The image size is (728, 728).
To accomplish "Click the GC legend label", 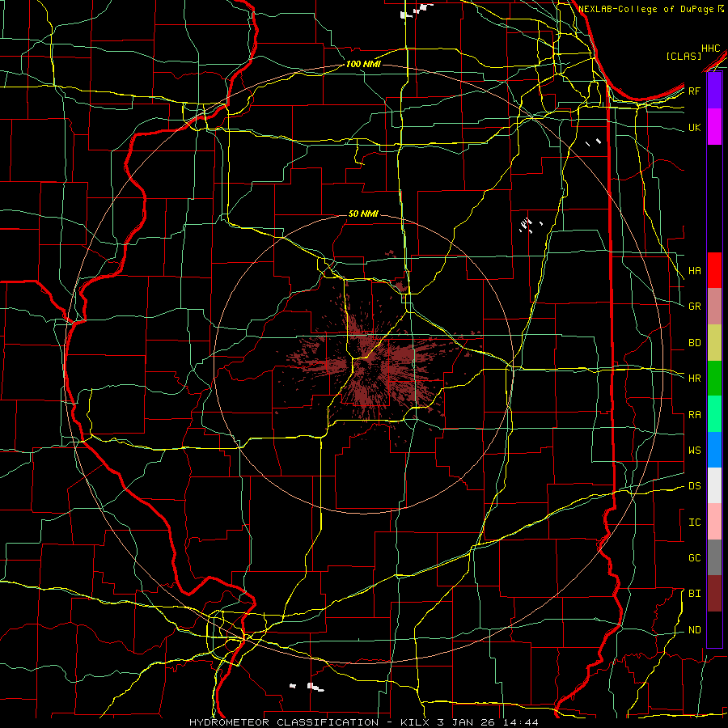I will click(x=695, y=557).
